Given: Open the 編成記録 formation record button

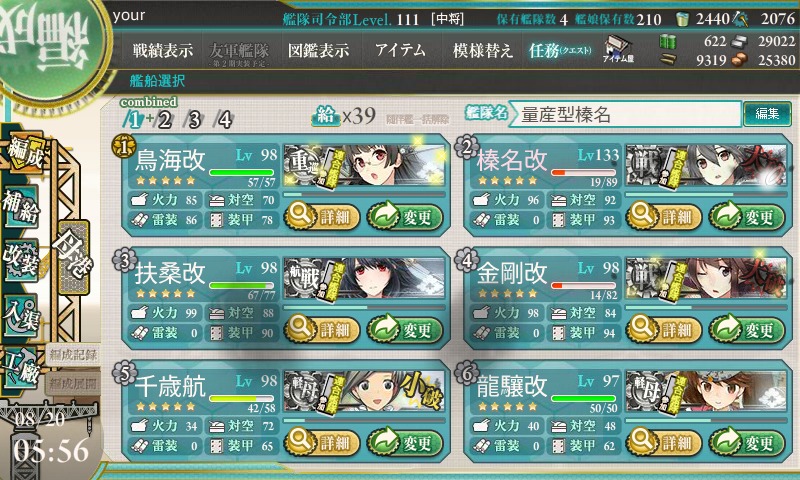Looking at the screenshot, I should pyautogui.click(x=73, y=355).
